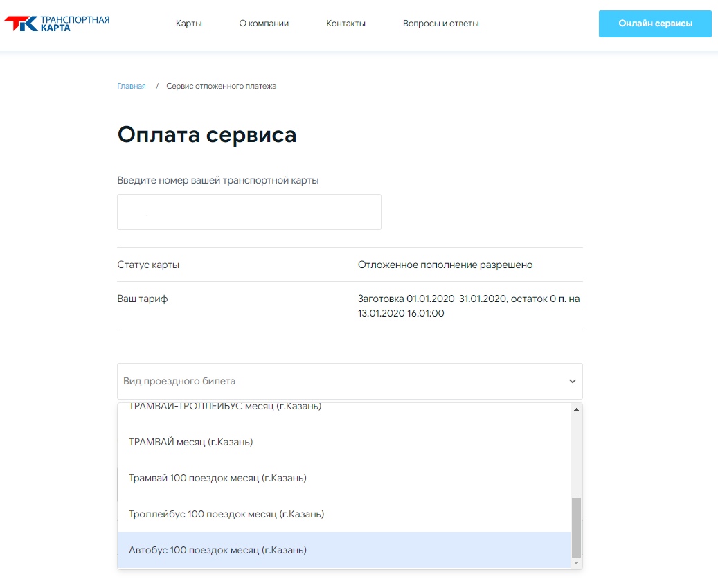Open the О компании menu item
The width and height of the screenshot is (718, 588).
[x=264, y=24]
